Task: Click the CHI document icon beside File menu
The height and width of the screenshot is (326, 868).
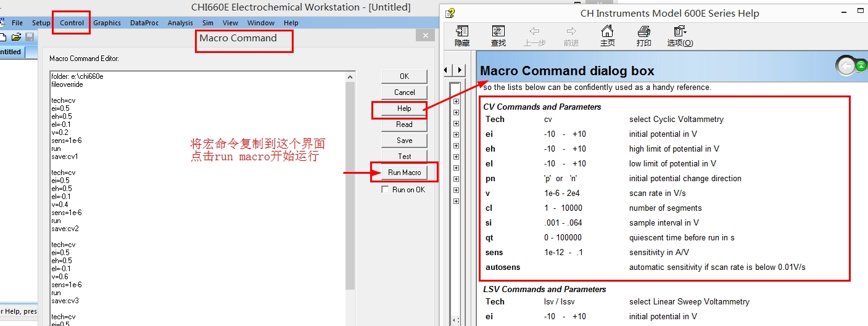Action: [x=3, y=23]
